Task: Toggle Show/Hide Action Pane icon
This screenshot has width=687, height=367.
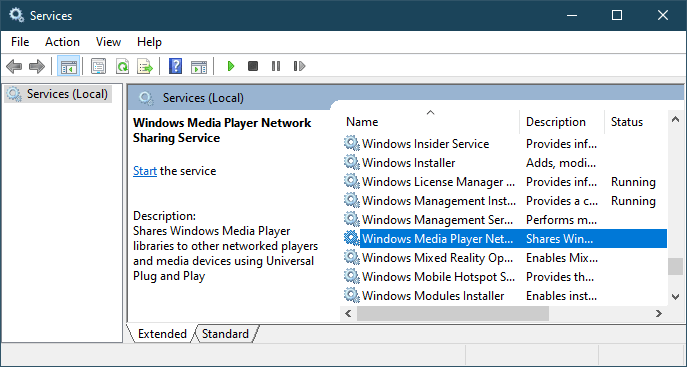Action: coord(199,67)
